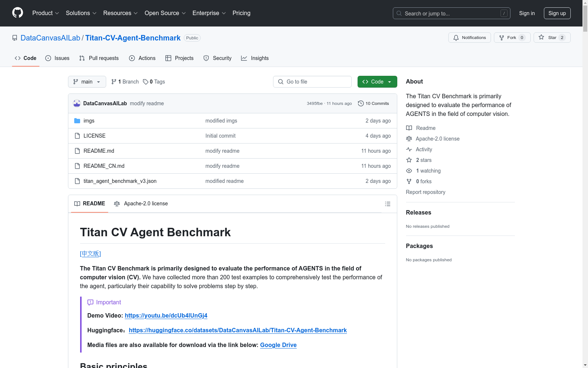This screenshot has height=368, width=588.
Task: Open the README_CN.md file
Action: 104,166
